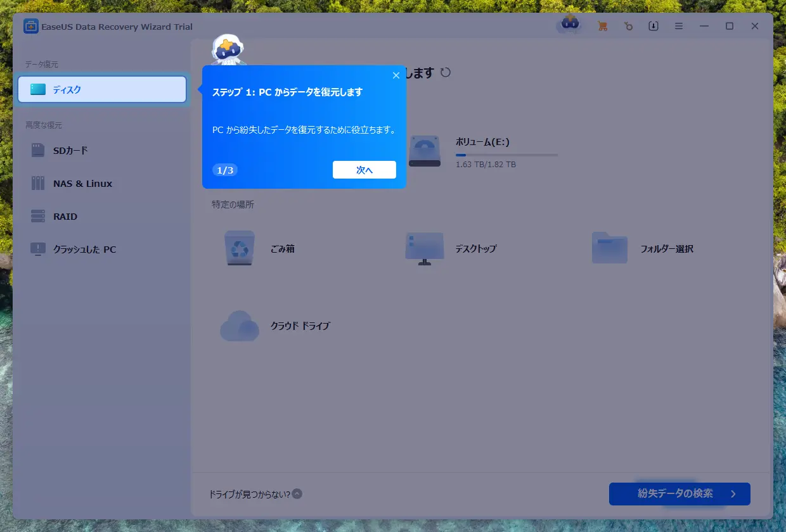Click the robot assistant icon in title bar

tap(569, 24)
